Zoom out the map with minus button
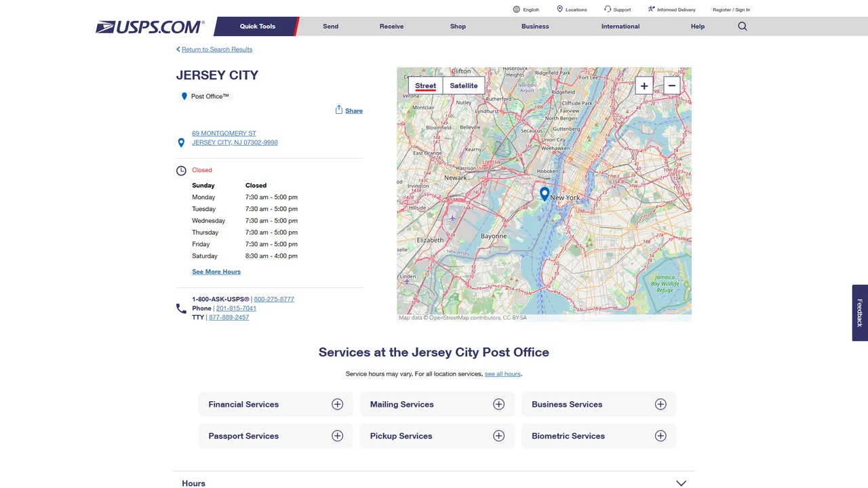 pos(672,85)
